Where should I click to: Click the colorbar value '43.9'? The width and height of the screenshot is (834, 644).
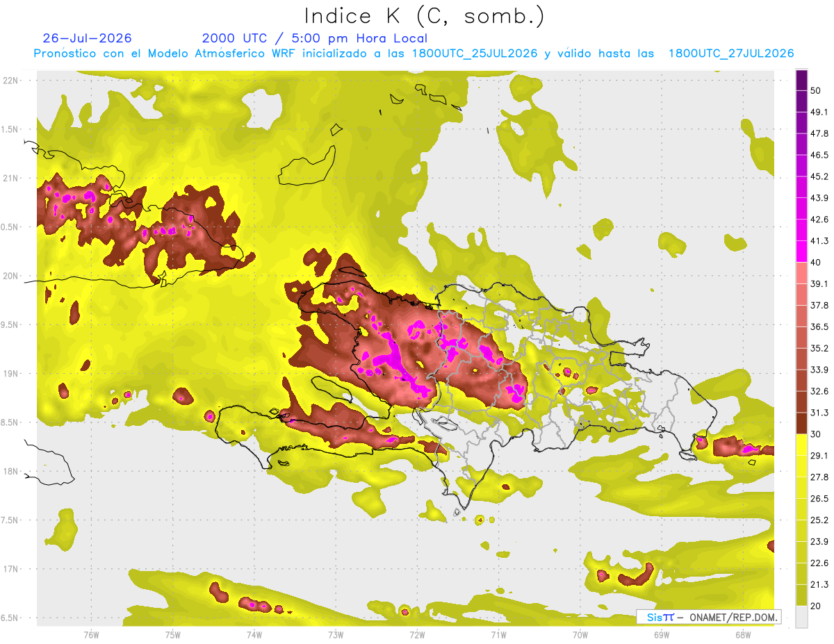(819, 198)
